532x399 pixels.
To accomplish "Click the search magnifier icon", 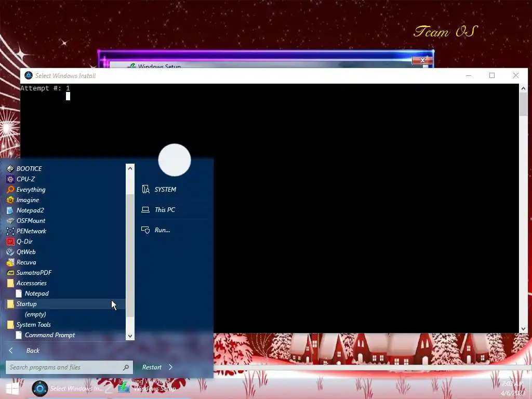I will point(126,367).
